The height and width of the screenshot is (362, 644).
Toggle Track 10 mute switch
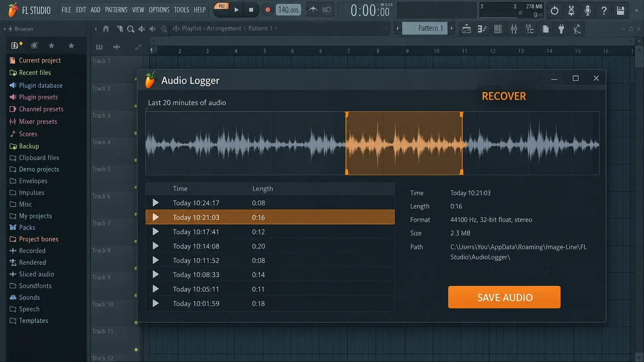coord(136,322)
